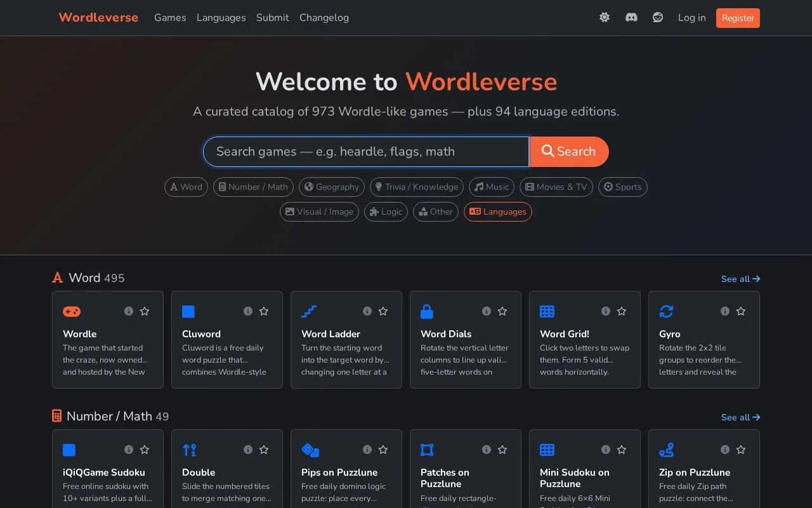Show info for Word Ladder card
The width and height of the screenshot is (812, 508).
click(367, 311)
